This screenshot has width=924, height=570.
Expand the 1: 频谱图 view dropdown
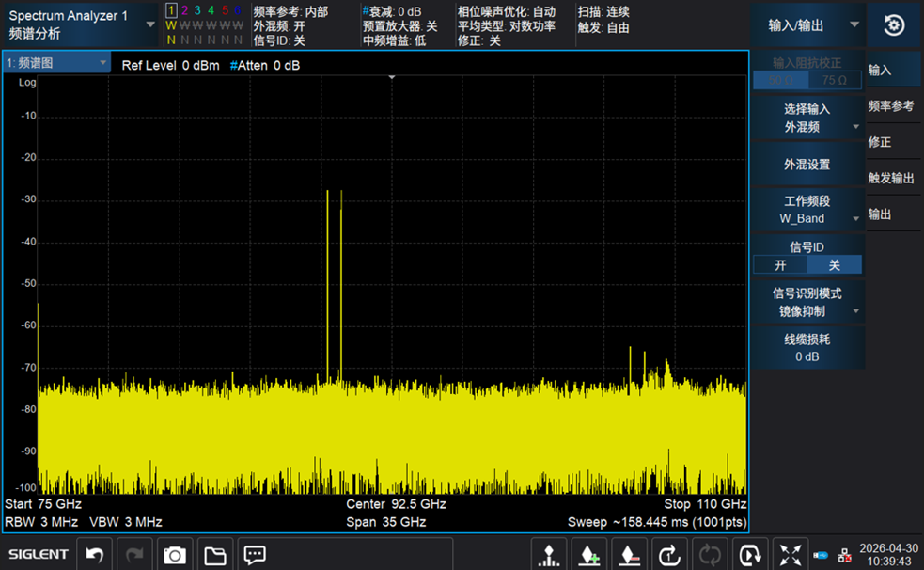click(x=56, y=63)
